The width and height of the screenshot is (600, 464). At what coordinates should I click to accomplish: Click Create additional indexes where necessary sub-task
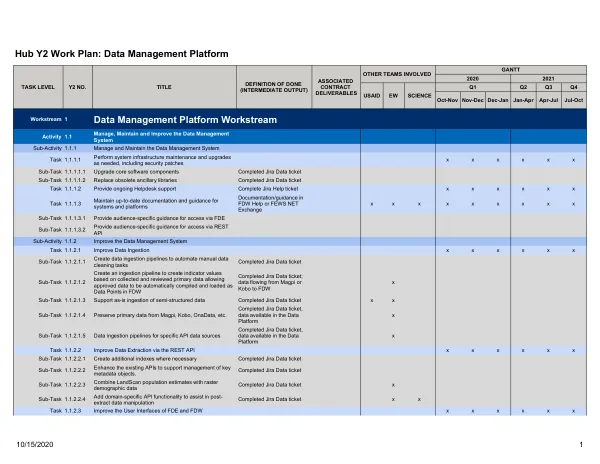(145, 359)
